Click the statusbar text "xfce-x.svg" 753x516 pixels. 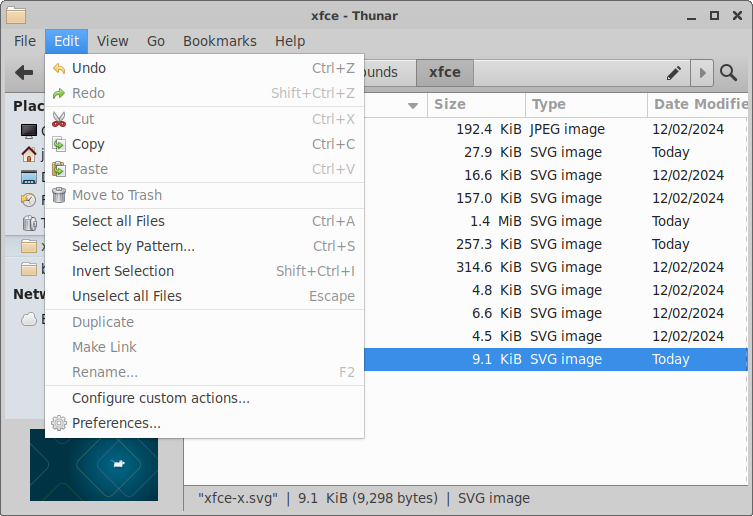pos(238,498)
